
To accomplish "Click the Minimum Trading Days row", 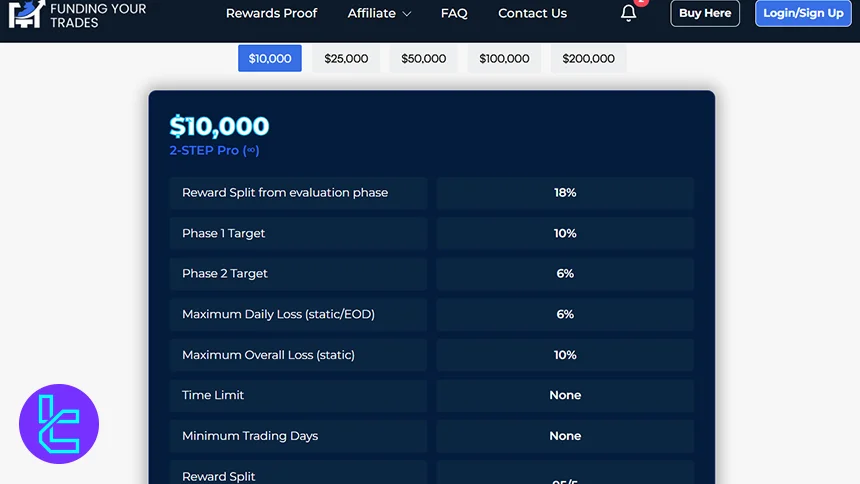I will coord(298,436).
